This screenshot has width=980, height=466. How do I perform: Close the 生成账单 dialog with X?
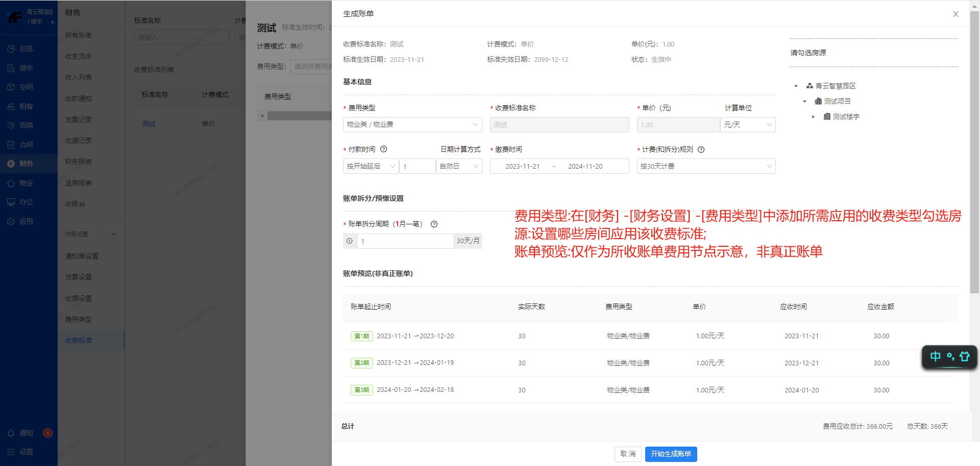click(x=955, y=14)
